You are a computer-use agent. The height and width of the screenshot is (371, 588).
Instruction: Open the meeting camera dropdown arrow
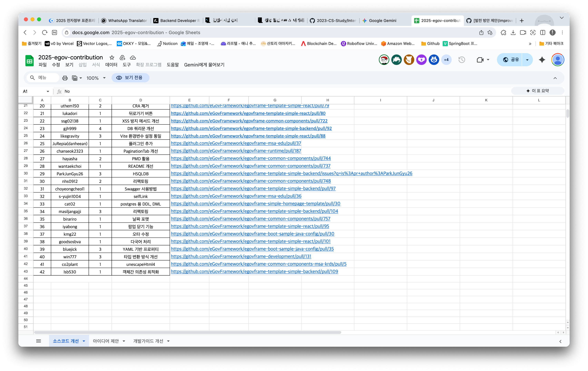pyautogui.click(x=488, y=60)
